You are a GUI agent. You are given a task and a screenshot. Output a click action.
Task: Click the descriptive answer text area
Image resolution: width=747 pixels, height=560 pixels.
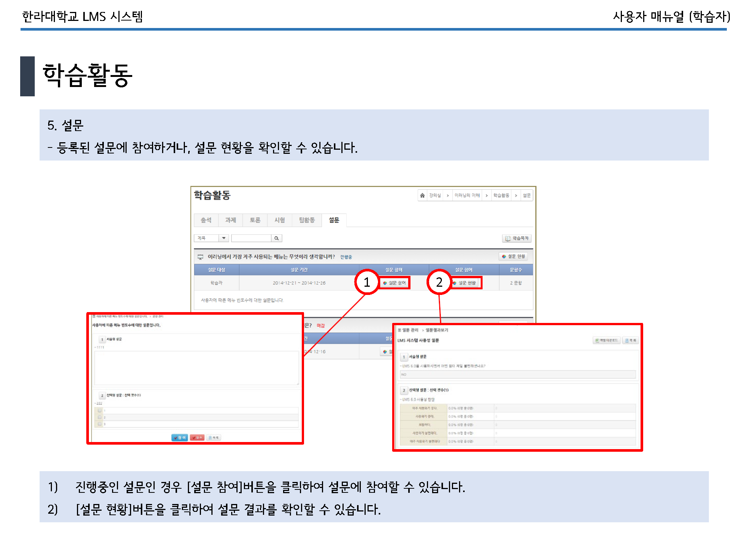196,368
